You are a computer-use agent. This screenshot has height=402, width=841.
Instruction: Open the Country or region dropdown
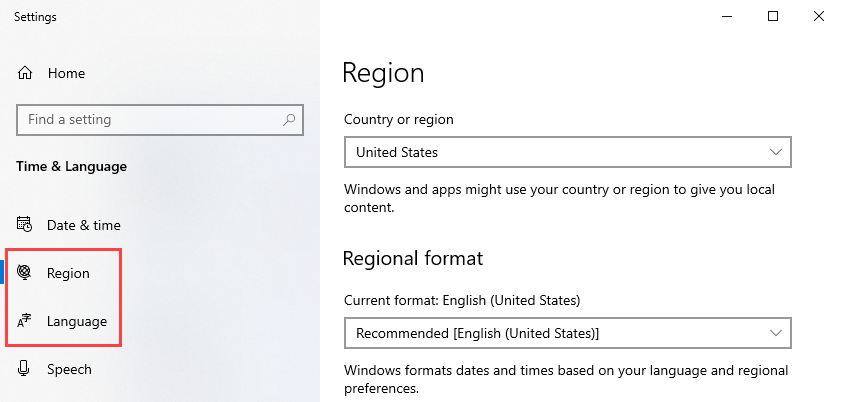click(567, 153)
